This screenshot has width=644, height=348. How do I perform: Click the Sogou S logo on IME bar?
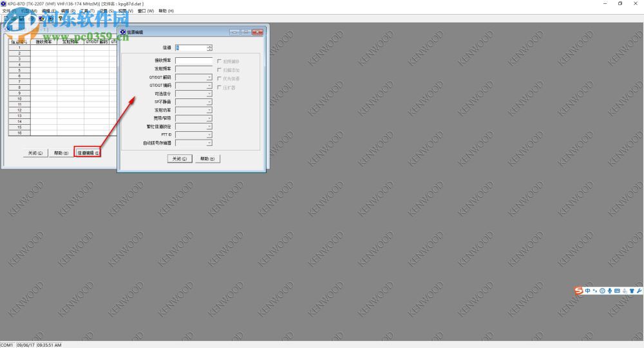pos(578,291)
